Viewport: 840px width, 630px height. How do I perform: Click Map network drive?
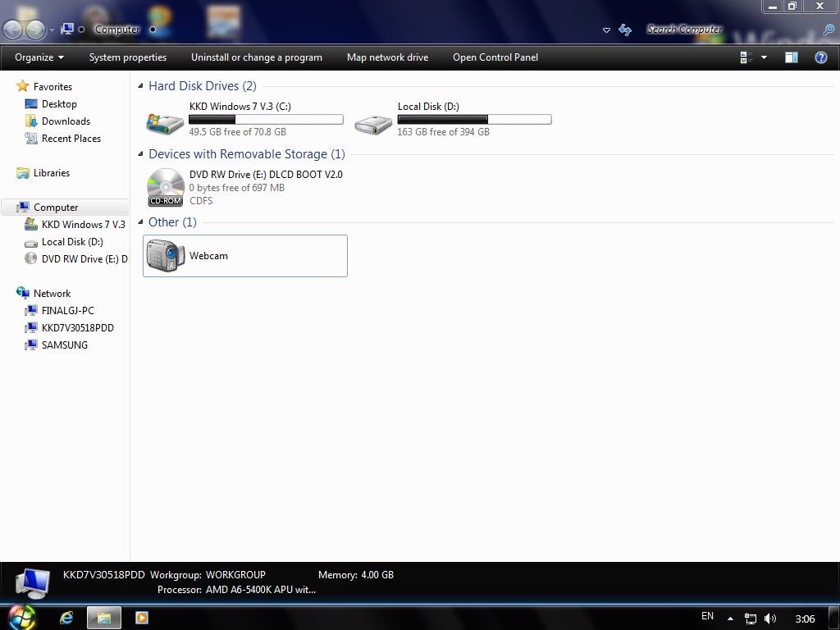click(387, 57)
